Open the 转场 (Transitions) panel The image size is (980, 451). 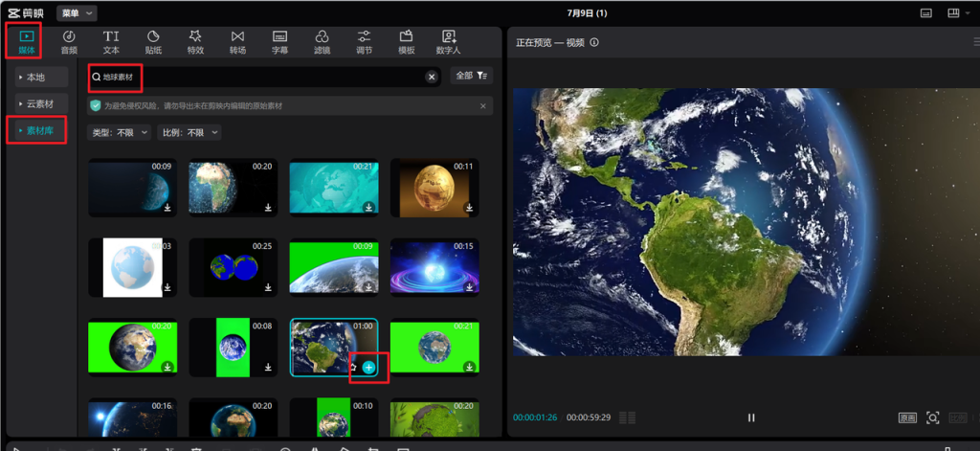click(x=237, y=41)
